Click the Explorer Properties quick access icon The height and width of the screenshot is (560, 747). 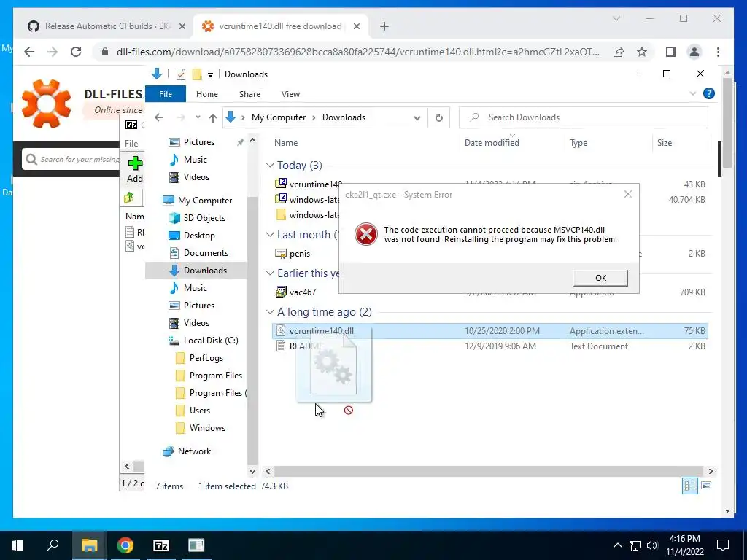point(181,74)
